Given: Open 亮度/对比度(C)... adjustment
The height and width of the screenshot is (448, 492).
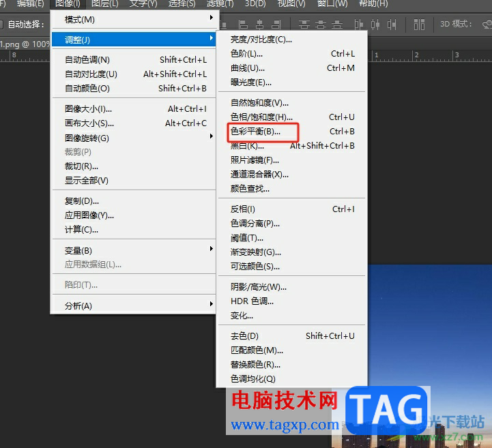Looking at the screenshot, I should (x=292, y=40).
